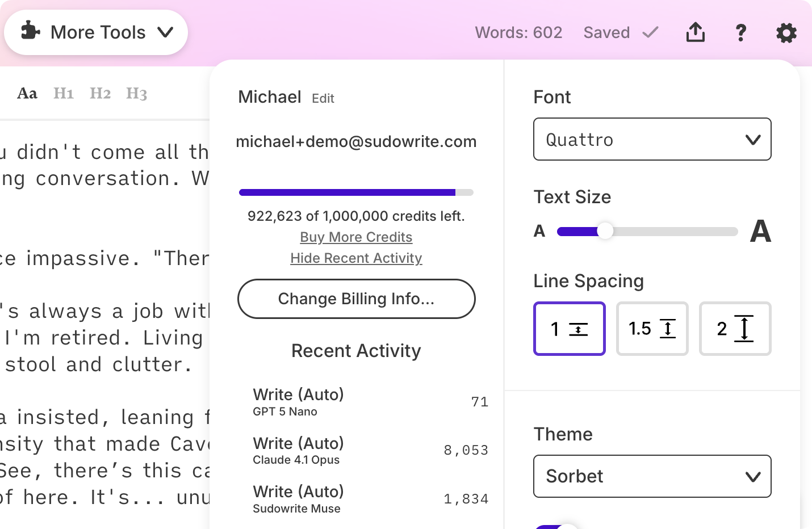Image resolution: width=812 pixels, height=529 pixels.
Task: Click the large A text size icon
Action: [760, 231]
